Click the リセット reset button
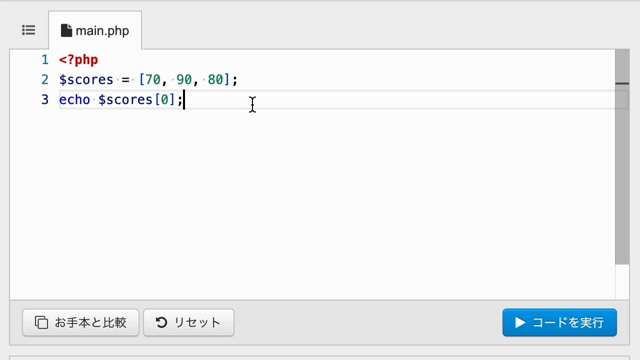Screen dimensions: 640x360 (189, 322)
